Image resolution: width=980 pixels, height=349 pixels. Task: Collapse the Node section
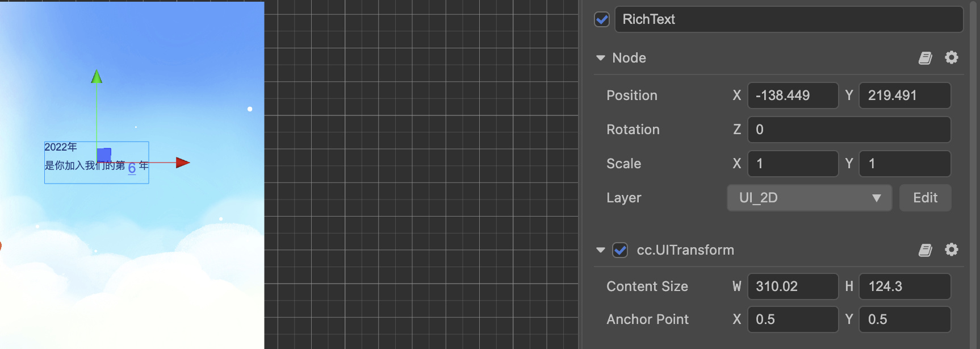[600, 58]
